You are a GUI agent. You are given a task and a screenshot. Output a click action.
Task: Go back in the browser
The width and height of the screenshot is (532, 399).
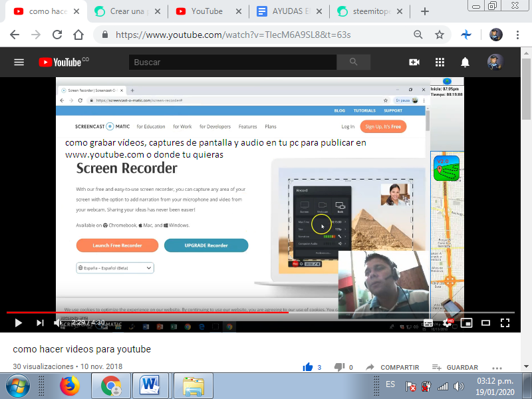click(x=15, y=35)
